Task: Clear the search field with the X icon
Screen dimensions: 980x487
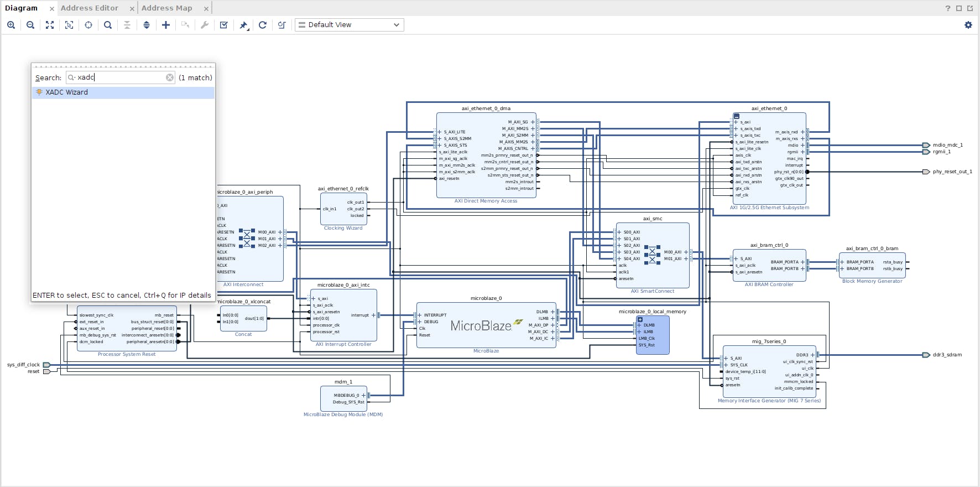Action: pos(170,77)
